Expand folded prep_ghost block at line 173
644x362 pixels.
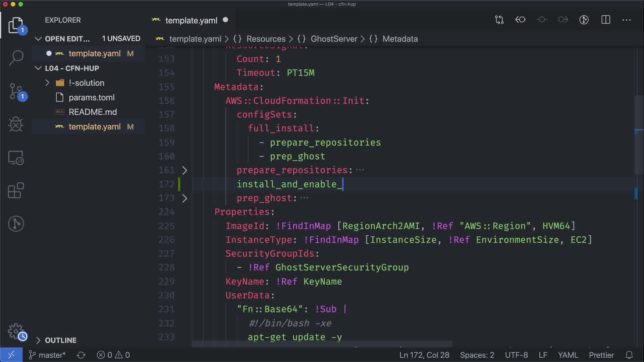tap(184, 198)
